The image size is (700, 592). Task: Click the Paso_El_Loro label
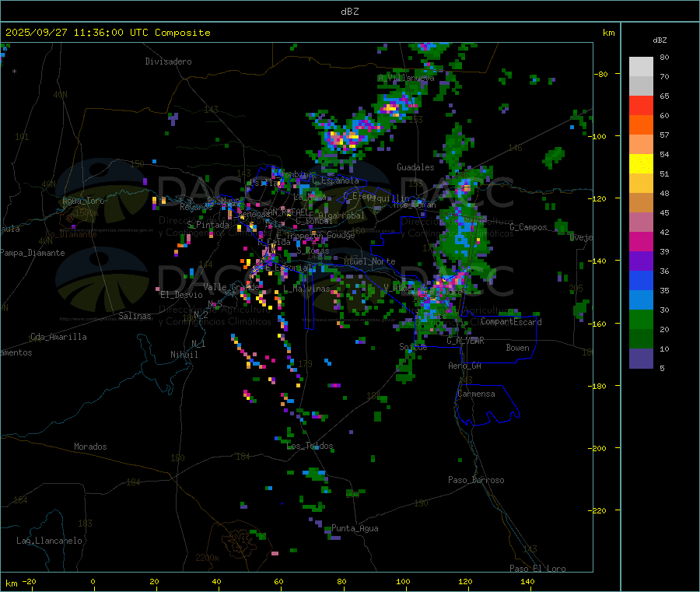tap(537, 569)
